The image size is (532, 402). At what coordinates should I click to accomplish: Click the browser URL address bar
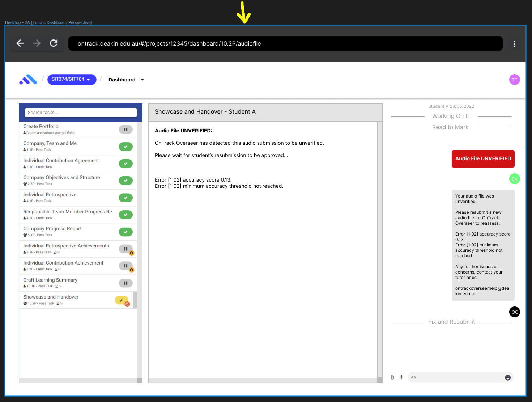(285, 43)
